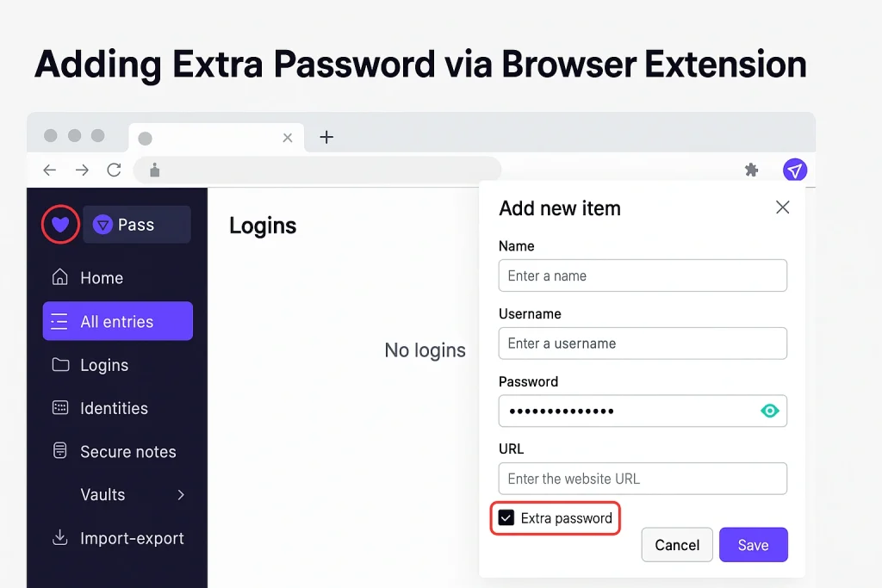This screenshot has width=882, height=588.
Task: Open a new browser tab with plus
Action: 326,137
